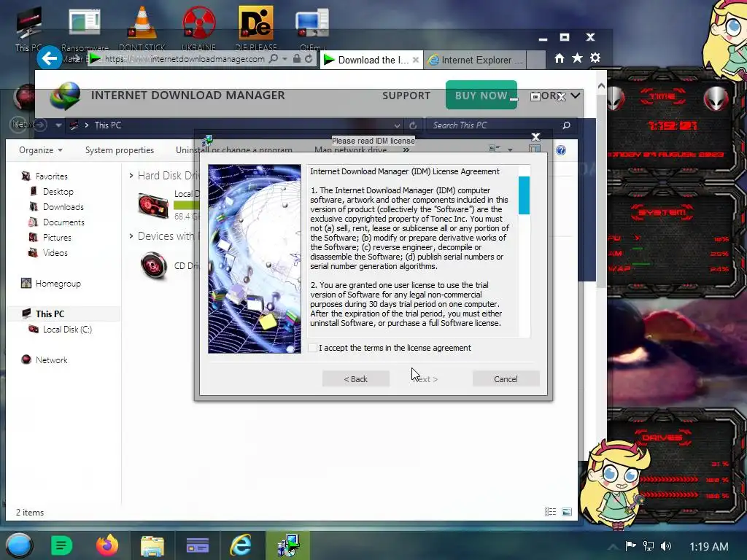Click the Start orb on the taskbar

click(x=19, y=545)
